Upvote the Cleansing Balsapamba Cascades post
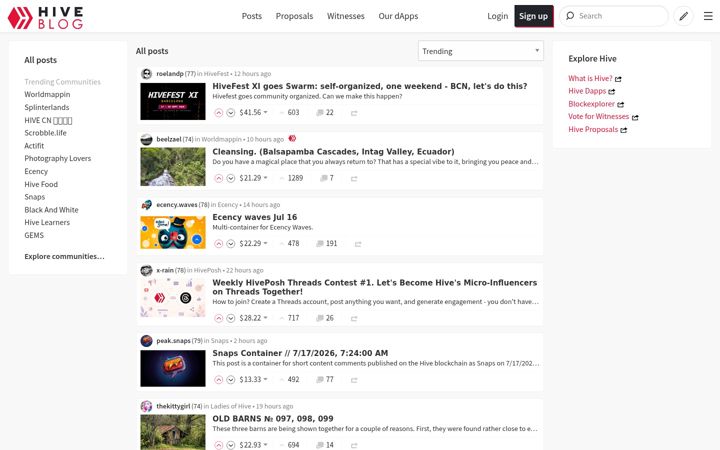Viewport: 720px width, 450px height. point(219,178)
